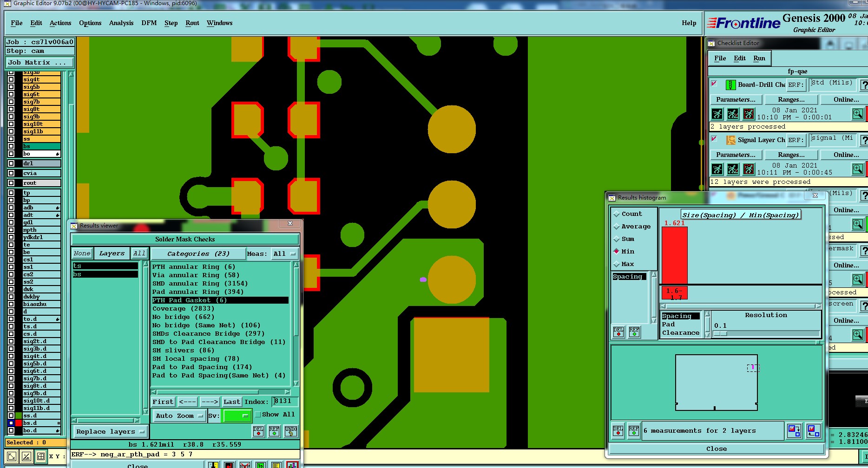This screenshot has height=468, width=868.
Task: Click the Index input field
Action: point(285,402)
